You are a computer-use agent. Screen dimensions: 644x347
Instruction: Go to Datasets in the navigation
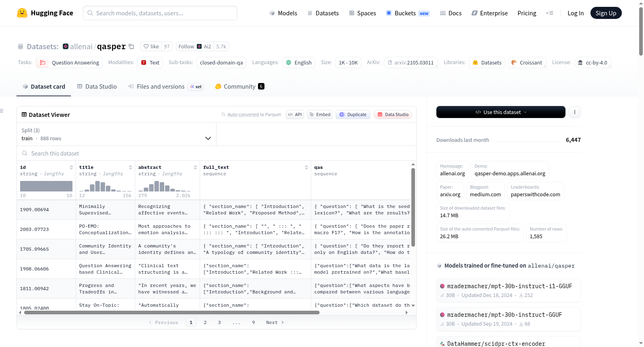click(323, 13)
